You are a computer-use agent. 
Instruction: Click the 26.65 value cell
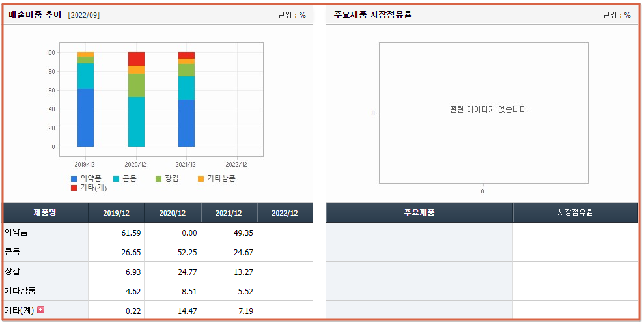pos(117,252)
